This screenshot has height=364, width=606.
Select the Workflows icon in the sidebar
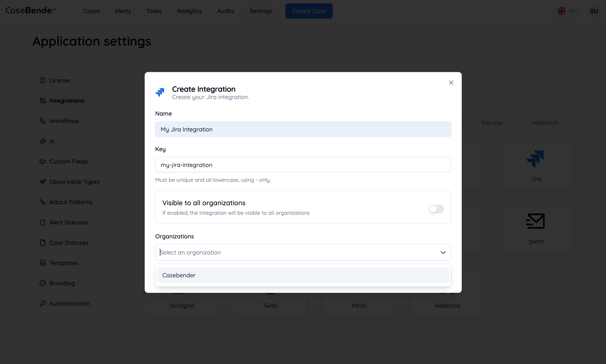click(43, 121)
